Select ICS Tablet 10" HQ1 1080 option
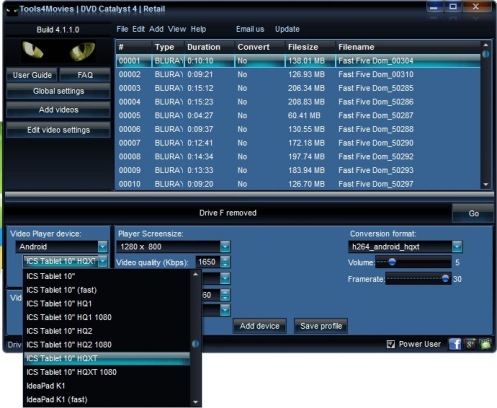This screenshot has height=408, width=497. coord(107,317)
